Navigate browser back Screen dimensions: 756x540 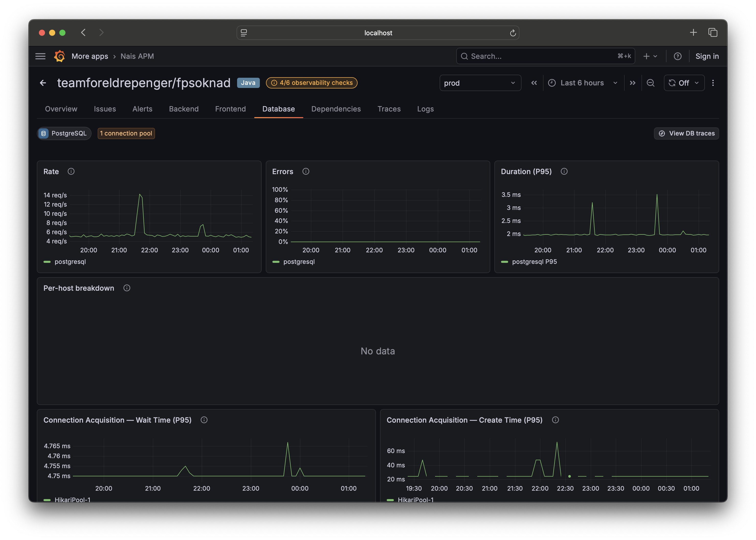tap(83, 32)
